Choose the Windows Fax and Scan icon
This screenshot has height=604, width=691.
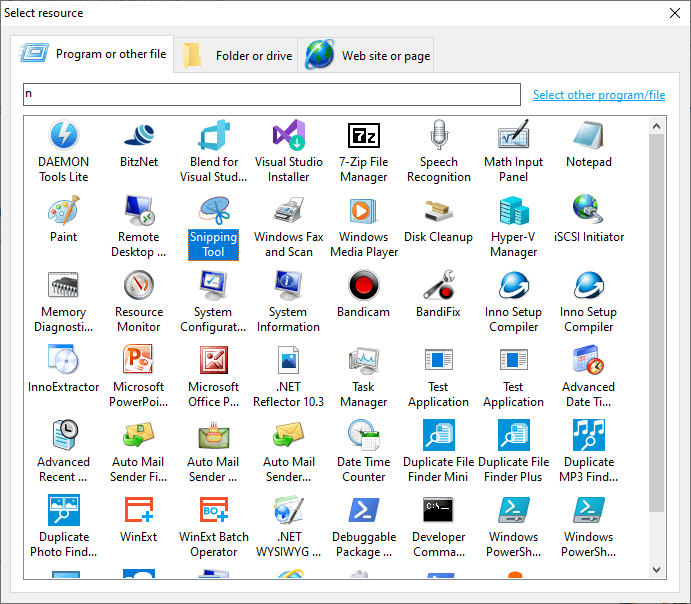pyautogui.click(x=289, y=210)
